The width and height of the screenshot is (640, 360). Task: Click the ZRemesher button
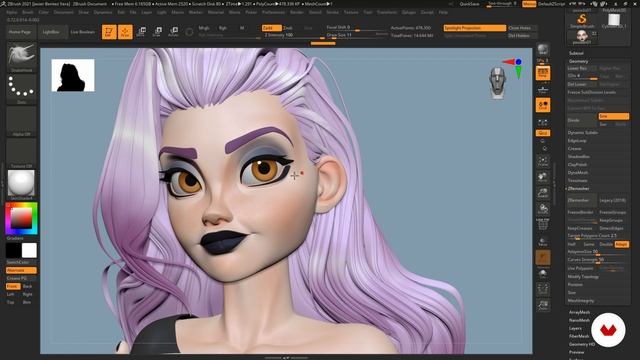582,200
